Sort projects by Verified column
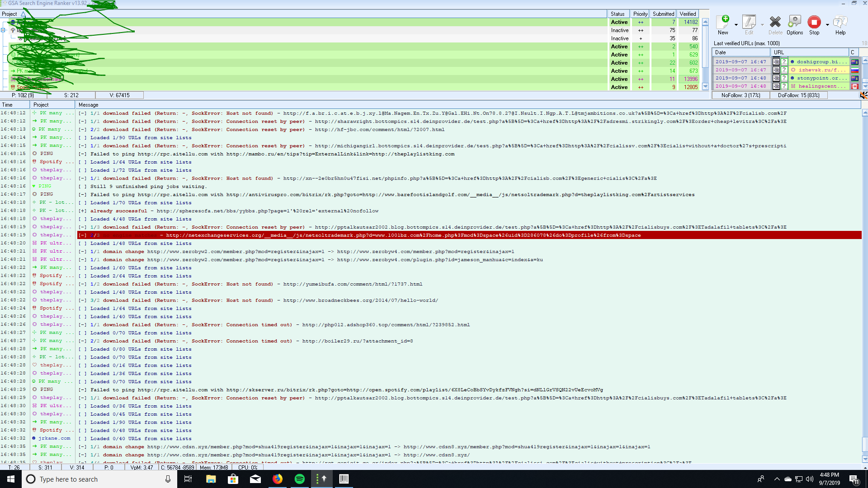The image size is (868, 488). pos(688,14)
